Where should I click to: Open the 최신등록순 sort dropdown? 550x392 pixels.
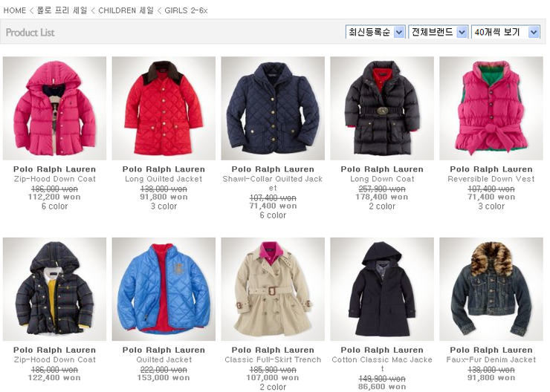[375, 32]
